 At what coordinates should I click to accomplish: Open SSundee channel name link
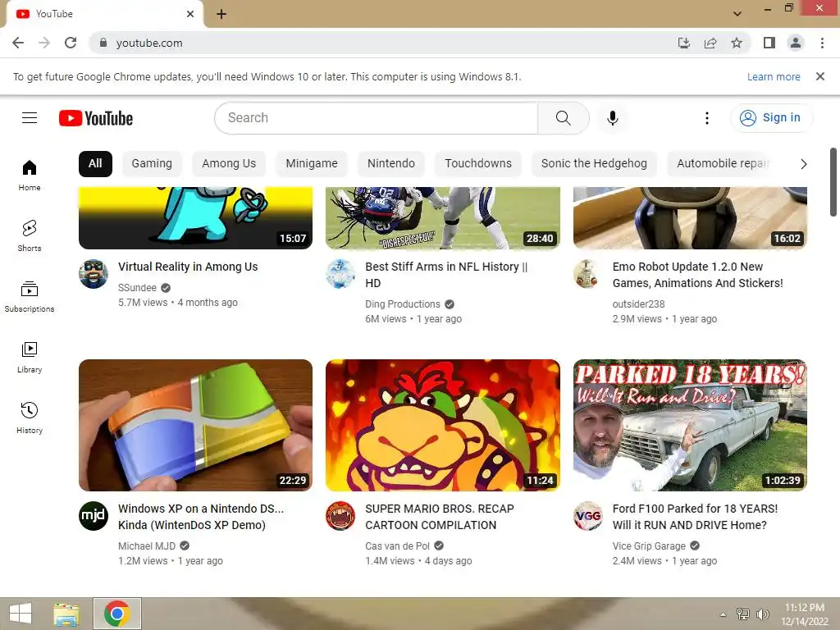coord(137,288)
